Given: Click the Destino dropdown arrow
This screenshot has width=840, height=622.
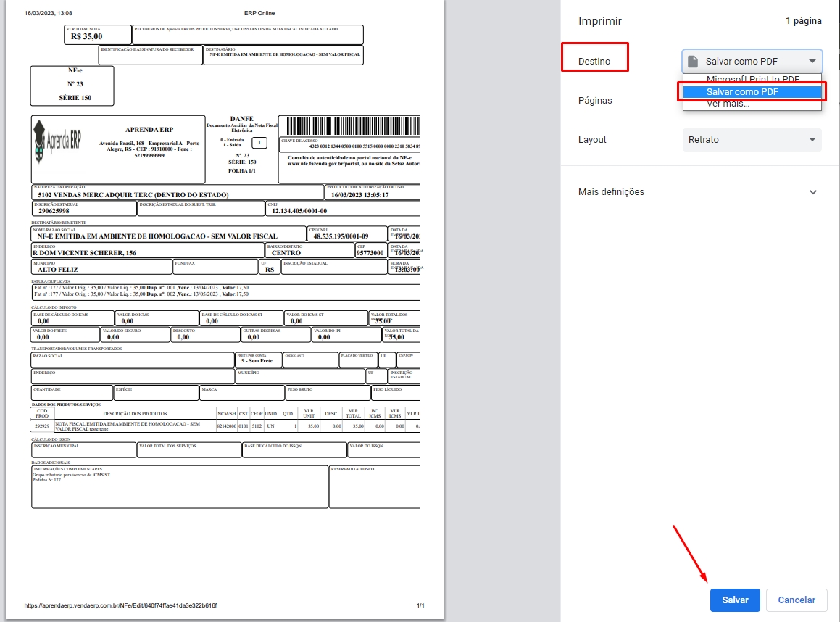Looking at the screenshot, I should [812, 62].
